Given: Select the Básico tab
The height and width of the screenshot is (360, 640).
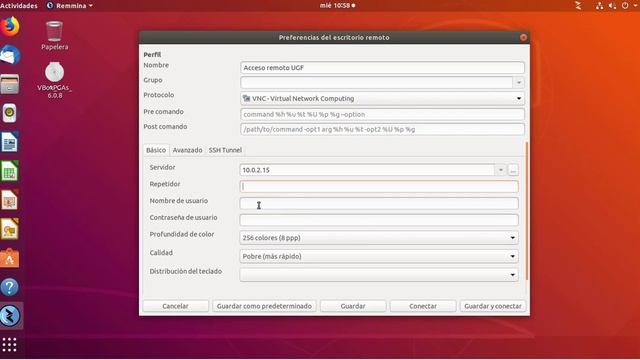Looking at the screenshot, I should [156, 150].
